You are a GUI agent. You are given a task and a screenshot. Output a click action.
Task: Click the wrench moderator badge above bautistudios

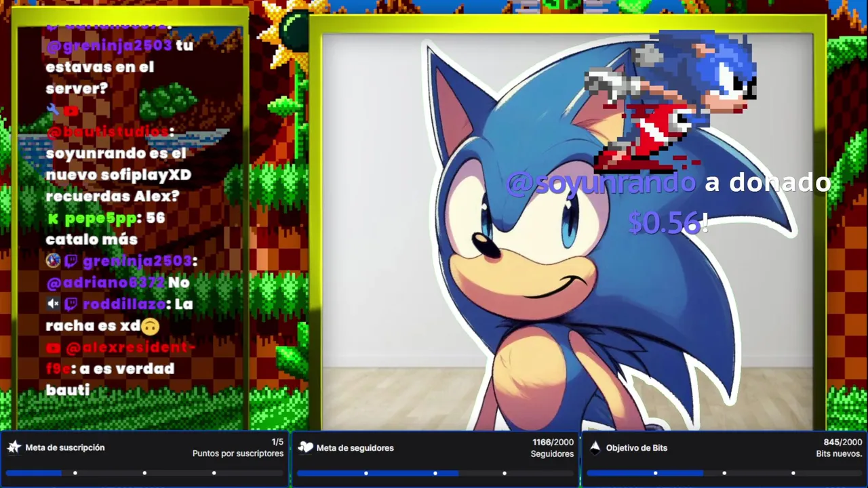(53, 110)
